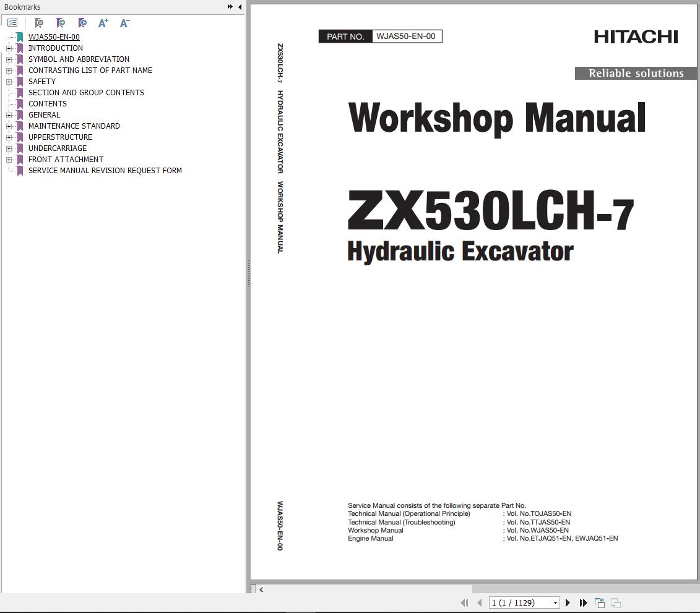Click the next view navigation icon
This screenshot has height=613, width=700.
tap(616, 602)
